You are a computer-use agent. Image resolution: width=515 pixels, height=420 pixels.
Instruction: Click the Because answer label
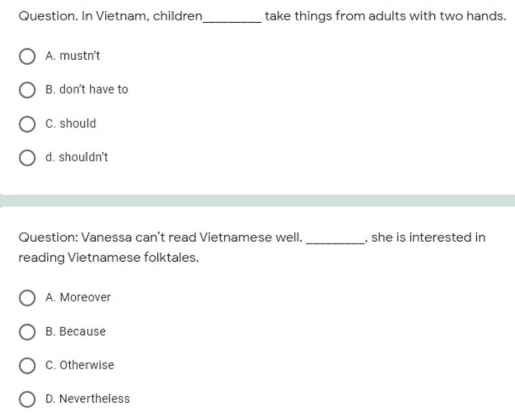[x=82, y=331]
